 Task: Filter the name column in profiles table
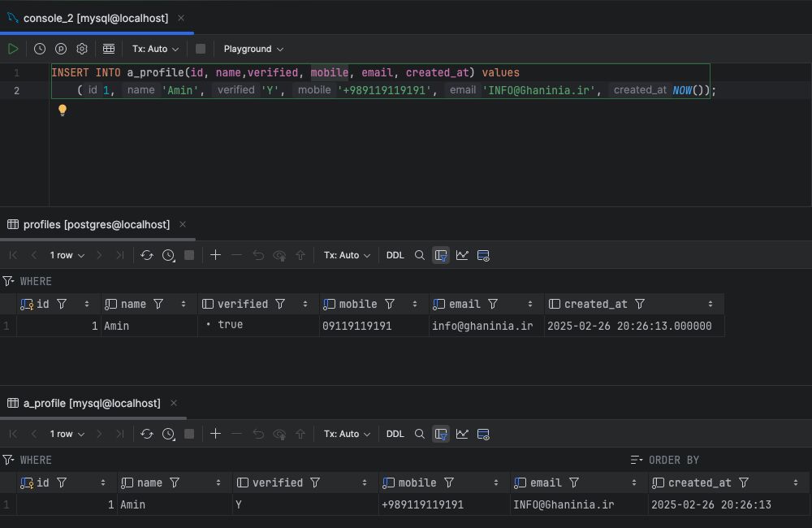(x=158, y=304)
